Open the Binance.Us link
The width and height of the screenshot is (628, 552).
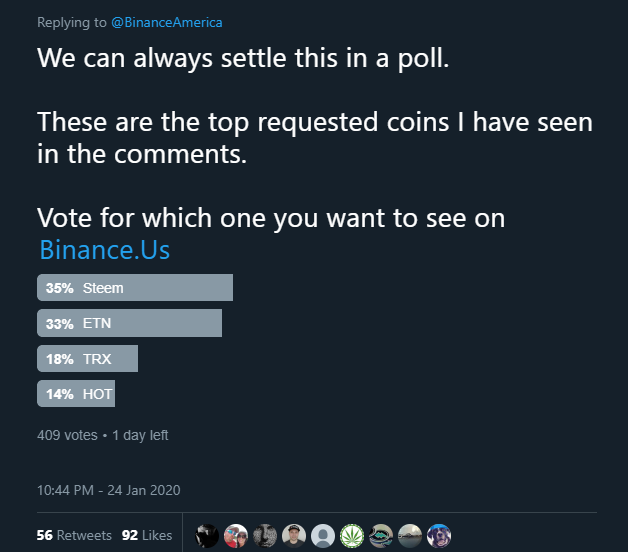pyautogui.click(x=104, y=249)
